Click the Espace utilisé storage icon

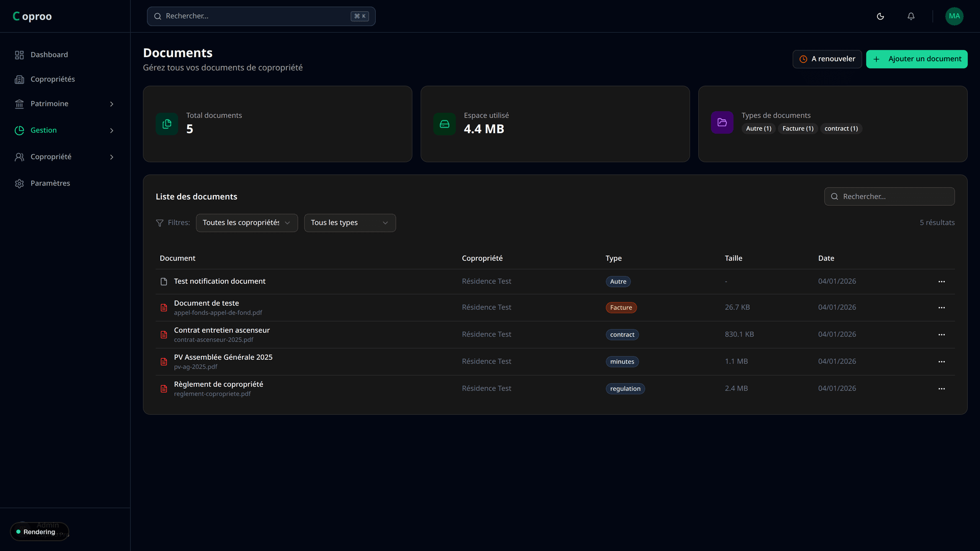(x=445, y=124)
